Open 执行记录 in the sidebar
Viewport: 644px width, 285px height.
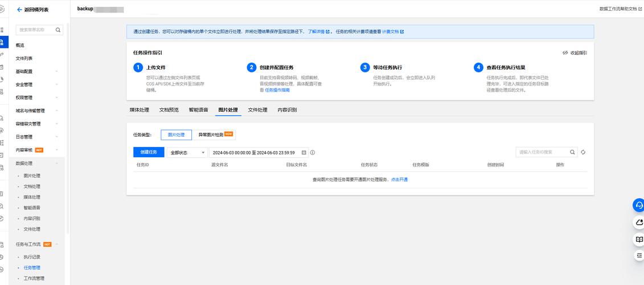(x=32, y=257)
